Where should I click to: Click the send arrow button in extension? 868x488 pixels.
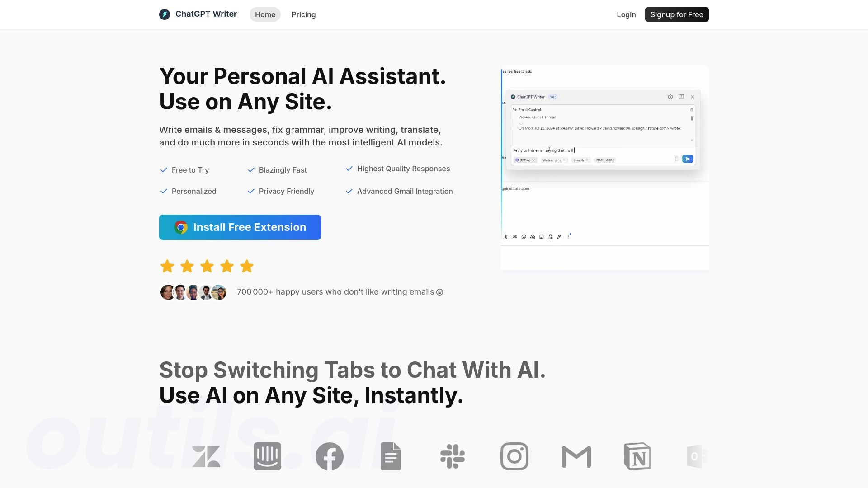pos(687,159)
